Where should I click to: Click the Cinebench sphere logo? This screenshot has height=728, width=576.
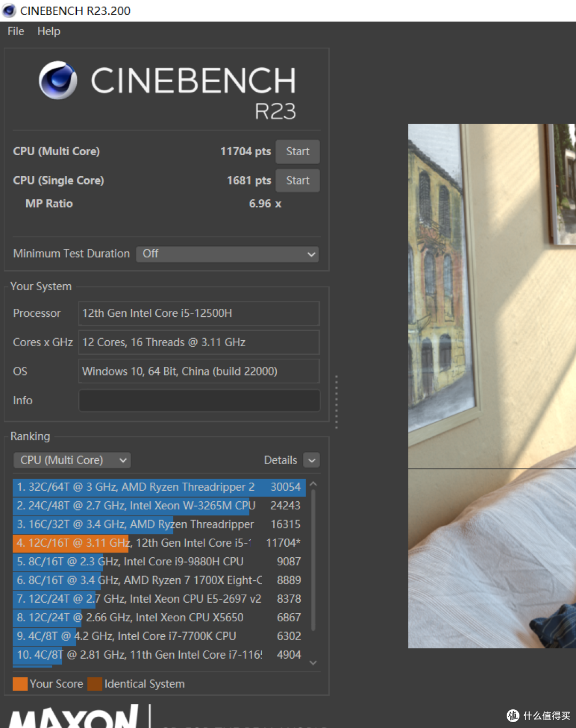point(58,81)
